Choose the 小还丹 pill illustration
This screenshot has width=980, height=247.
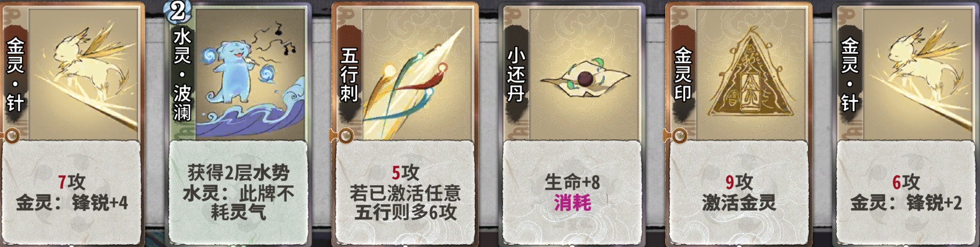[584, 74]
